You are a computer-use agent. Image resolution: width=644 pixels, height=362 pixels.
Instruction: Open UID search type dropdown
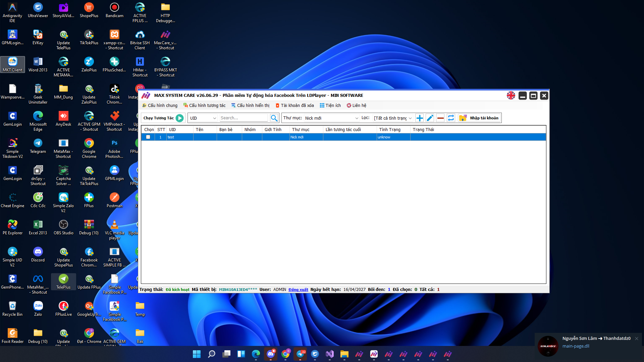(x=203, y=118)
